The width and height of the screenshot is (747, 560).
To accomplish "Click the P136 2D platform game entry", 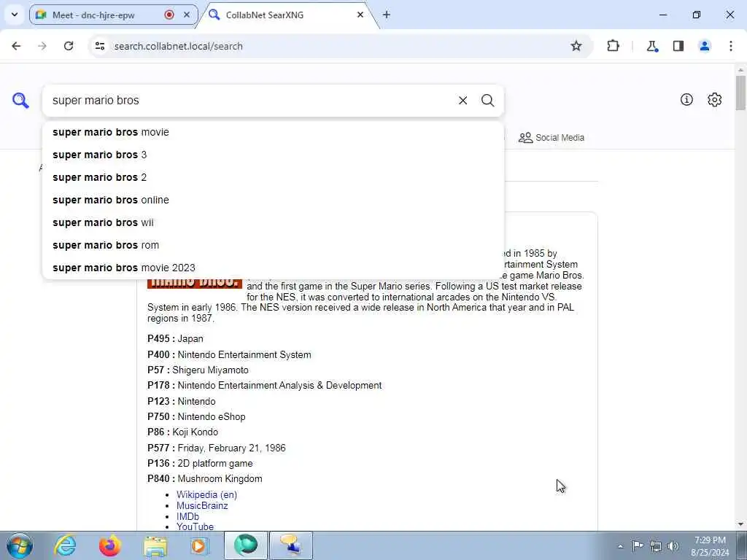I will (x=200, y=463).
